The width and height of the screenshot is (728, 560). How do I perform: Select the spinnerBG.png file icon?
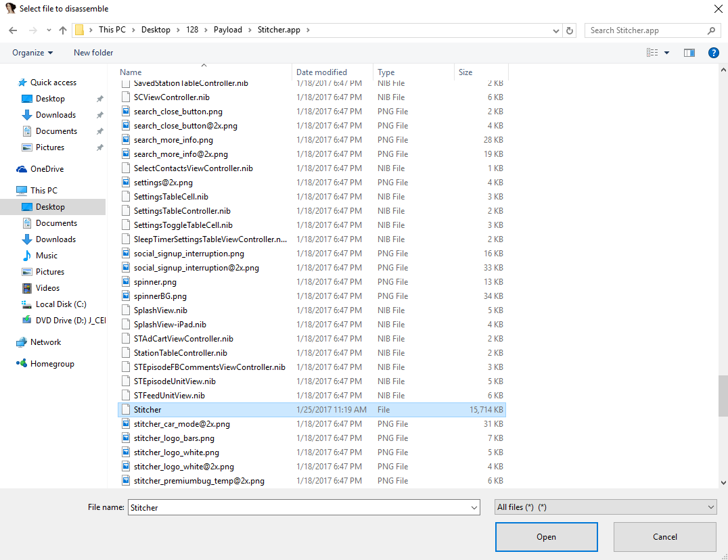[125, 296]
